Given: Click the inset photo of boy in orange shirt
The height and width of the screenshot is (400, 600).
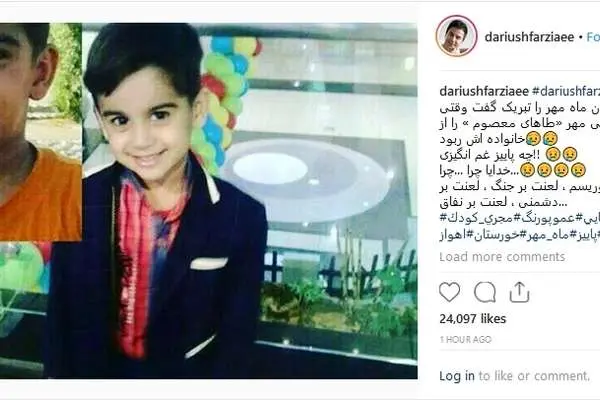Looking at the screenshot, I should [x=40, y=132].
